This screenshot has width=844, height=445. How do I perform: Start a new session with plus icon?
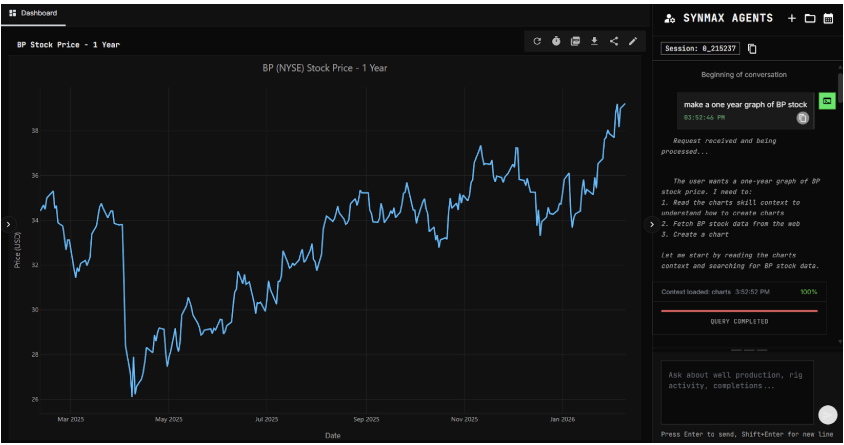792,18
